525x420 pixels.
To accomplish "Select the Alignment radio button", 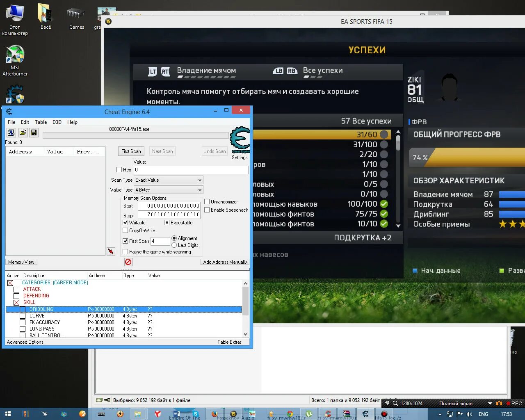I will pyautogui.click(x=174, y=238).
